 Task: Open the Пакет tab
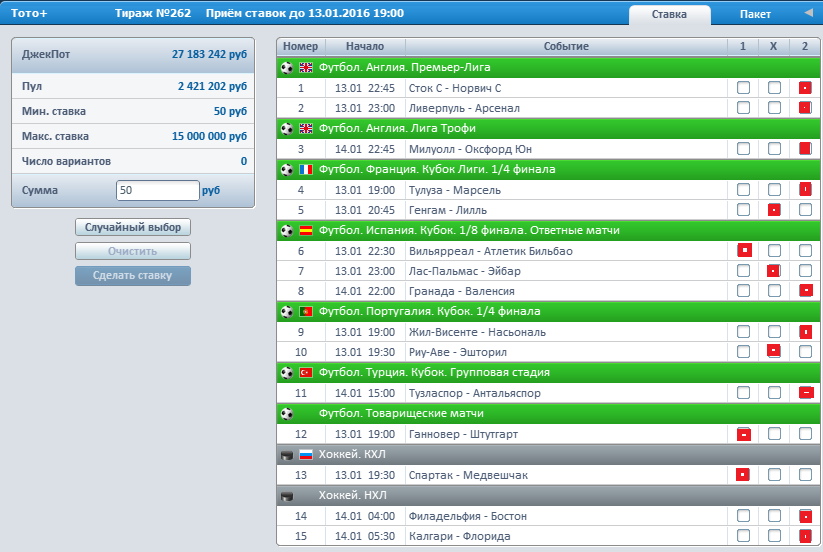point(755,15)
